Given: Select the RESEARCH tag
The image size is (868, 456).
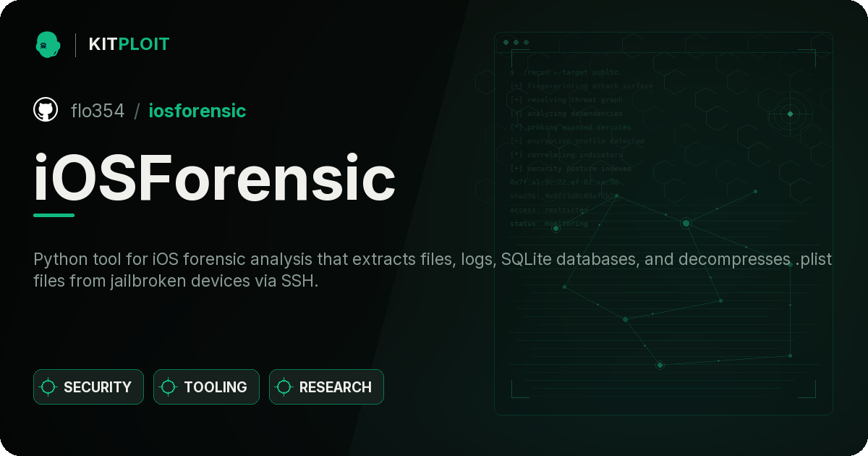Looking at the screenshot, I should [326, 387].
